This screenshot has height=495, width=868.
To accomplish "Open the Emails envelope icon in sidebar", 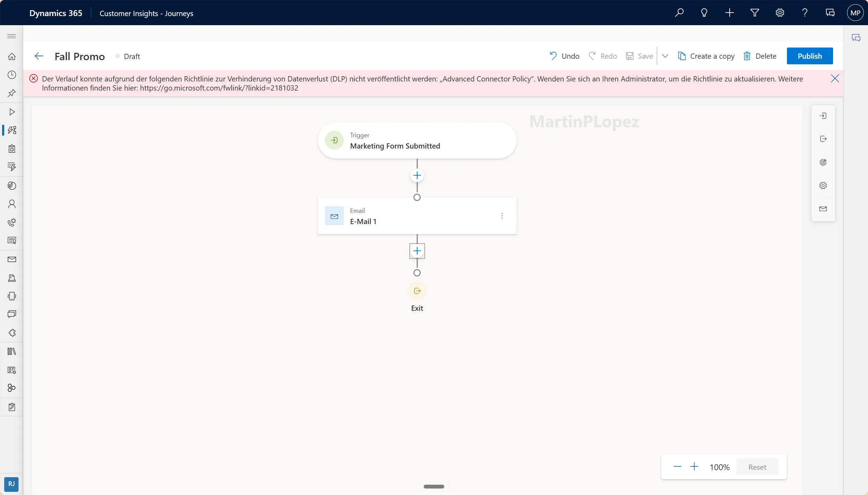I will coord(12,259).
